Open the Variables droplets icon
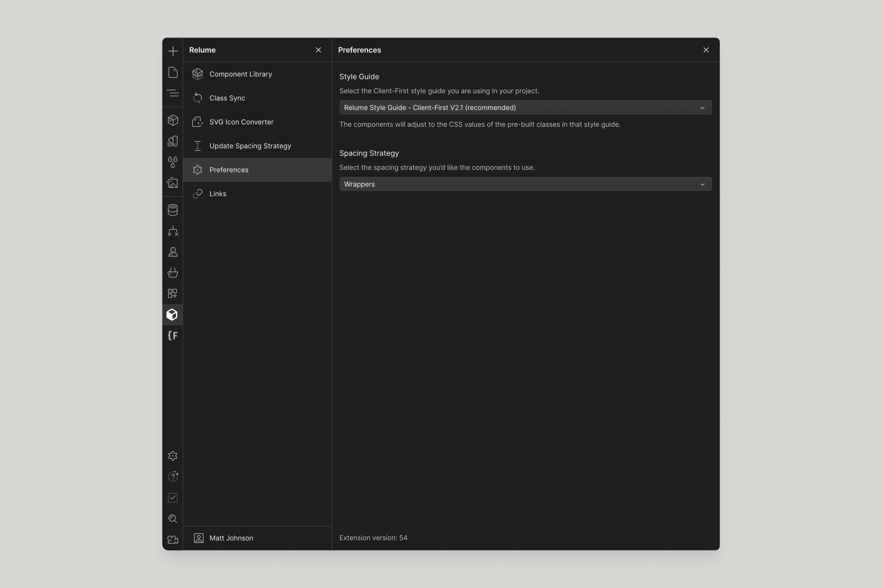The width and height of the screenshot is (882, 588). click(173, 162)
